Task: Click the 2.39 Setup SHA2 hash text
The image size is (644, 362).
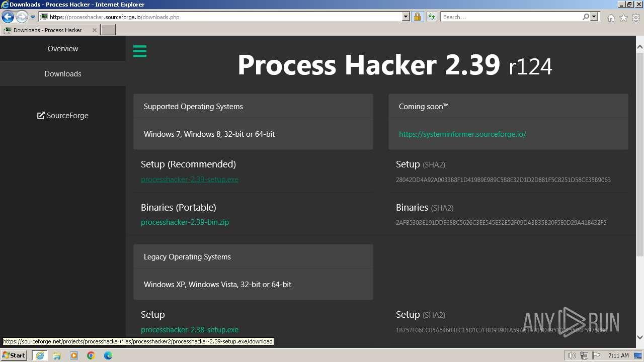Action: (503, 180)
